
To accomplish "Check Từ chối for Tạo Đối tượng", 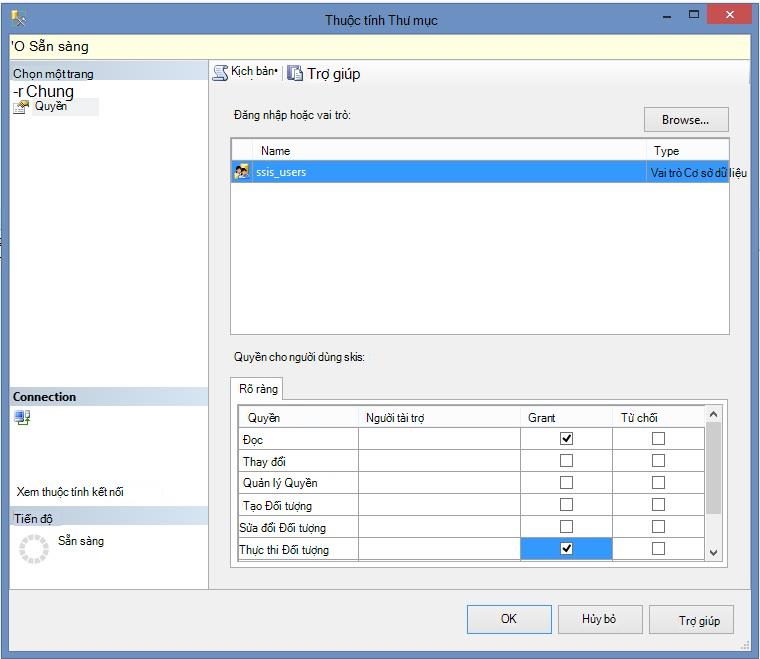I will 658,504.
